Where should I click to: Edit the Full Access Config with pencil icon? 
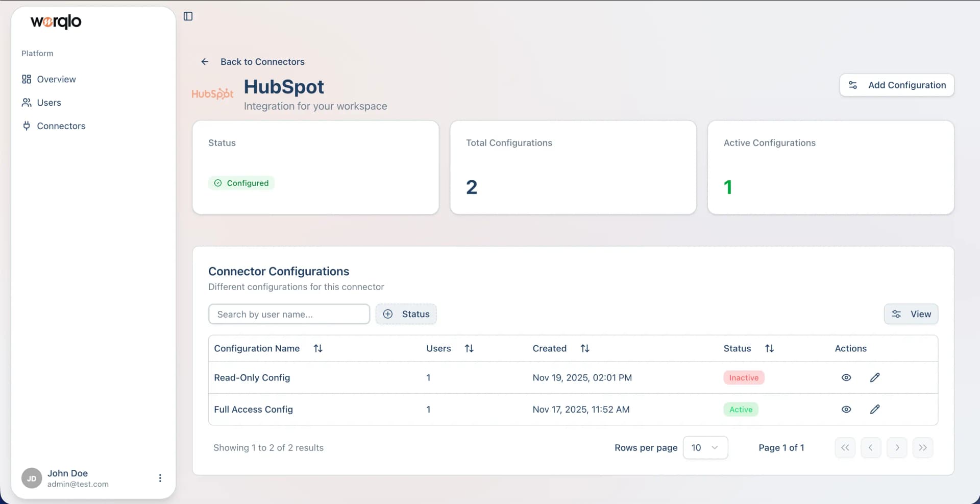(x=874, y=410)
